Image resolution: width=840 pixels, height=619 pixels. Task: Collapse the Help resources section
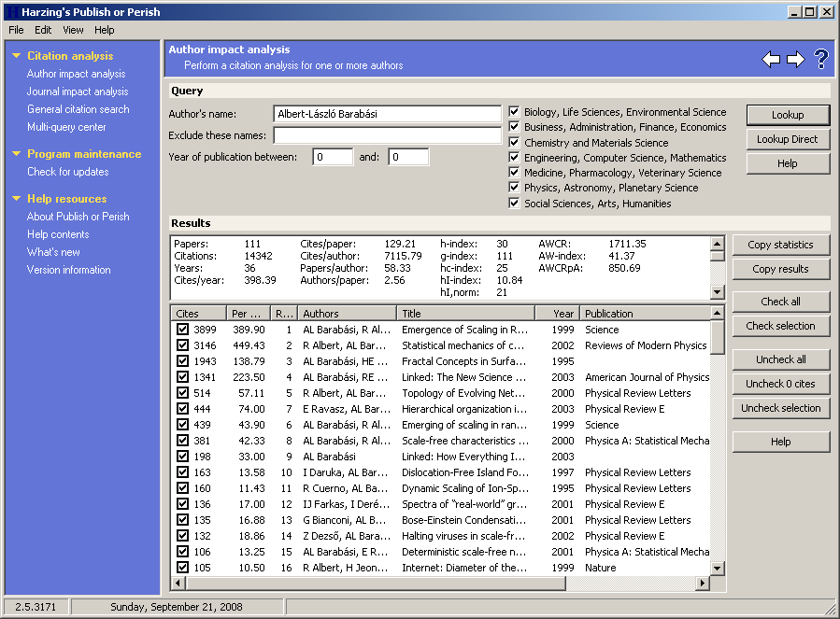[x=17, y=199]
